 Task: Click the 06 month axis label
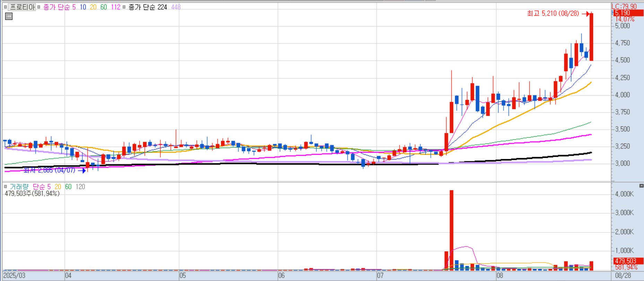[x=281, y=276]
